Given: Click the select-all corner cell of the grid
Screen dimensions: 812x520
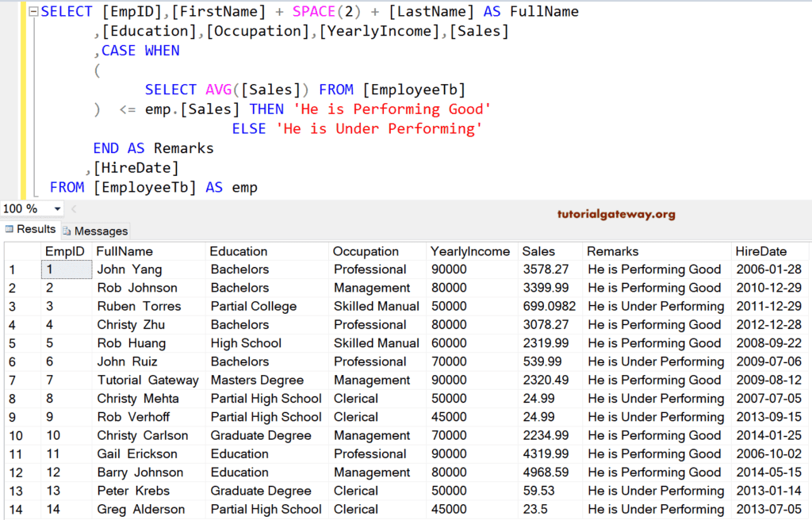Looking at the screenshot, I should 20,250.
